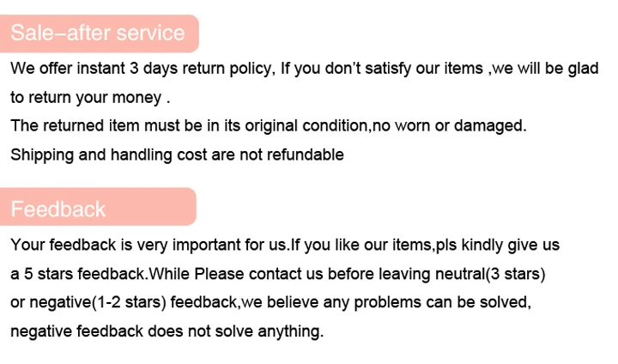
Task: Click the words 'we will be glad'
Action: click(x=546, y=69)
